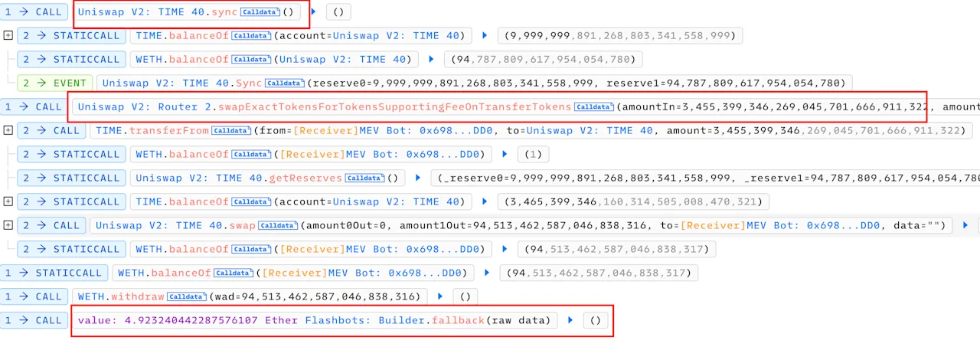Toggle return arrow after depth-1 WETH.balanceOf staticcall

point(486,273)
